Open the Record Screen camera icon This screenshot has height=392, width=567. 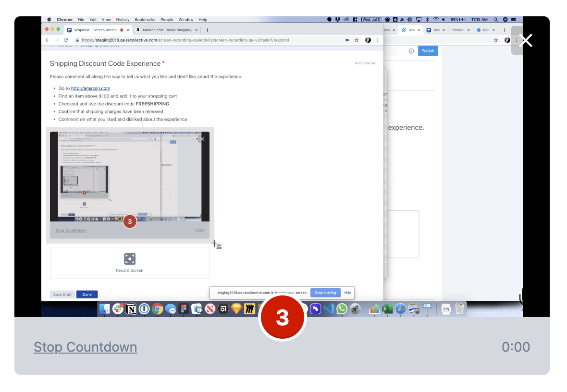(x=129, y=259)
